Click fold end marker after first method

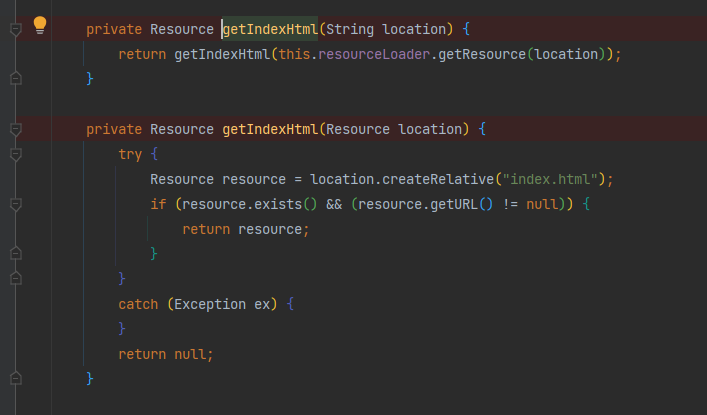tap(16, 78)
